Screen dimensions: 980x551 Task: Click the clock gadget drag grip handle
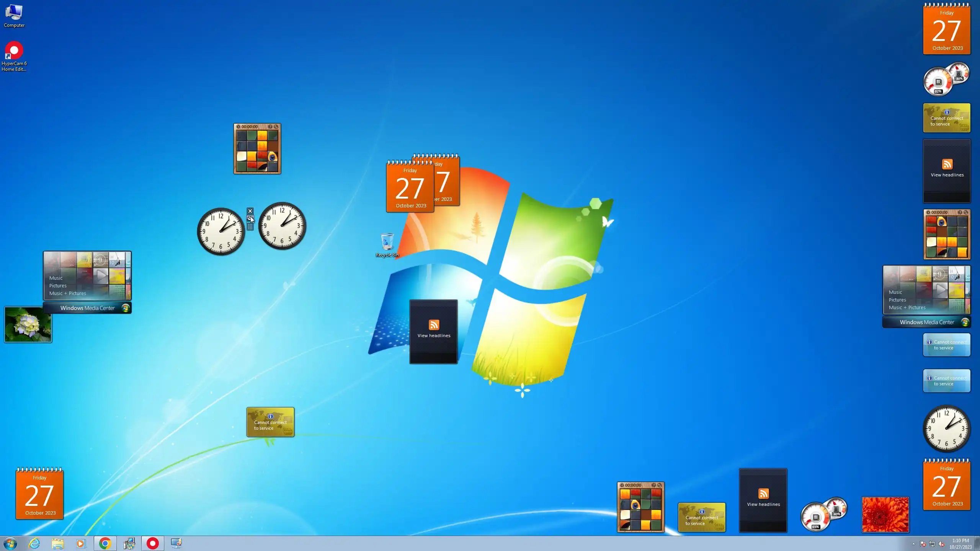point(250,227)
